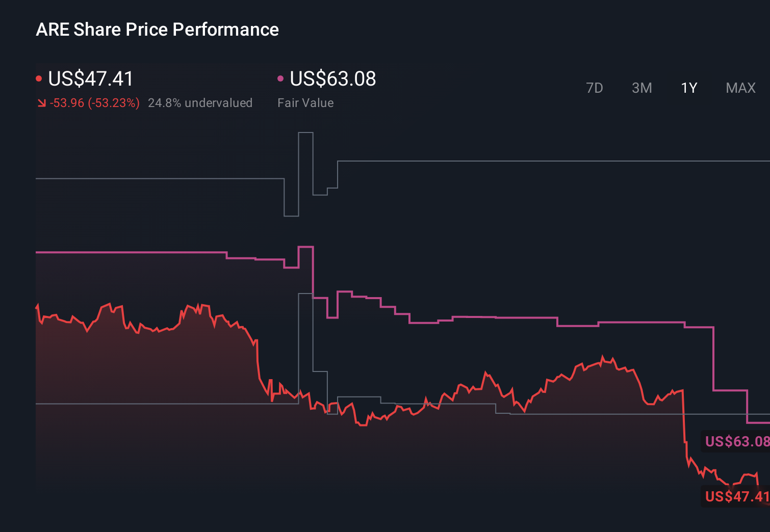The height and width of the screenshot is (532, 770).
Task: Switch to the MAX time range
Action: [740, 88]
